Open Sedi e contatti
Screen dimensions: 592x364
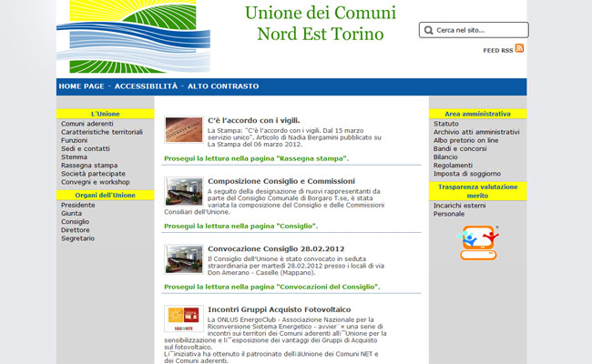point(86,148)
